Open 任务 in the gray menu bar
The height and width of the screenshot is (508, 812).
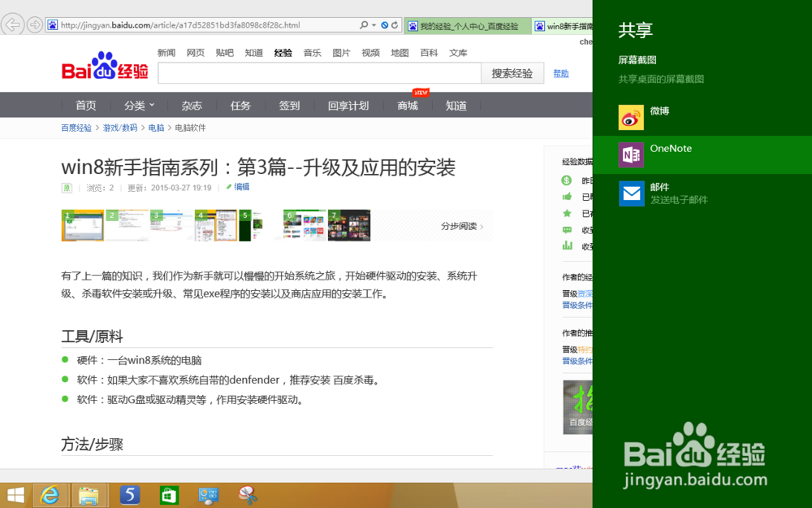(x=240, y=105)
